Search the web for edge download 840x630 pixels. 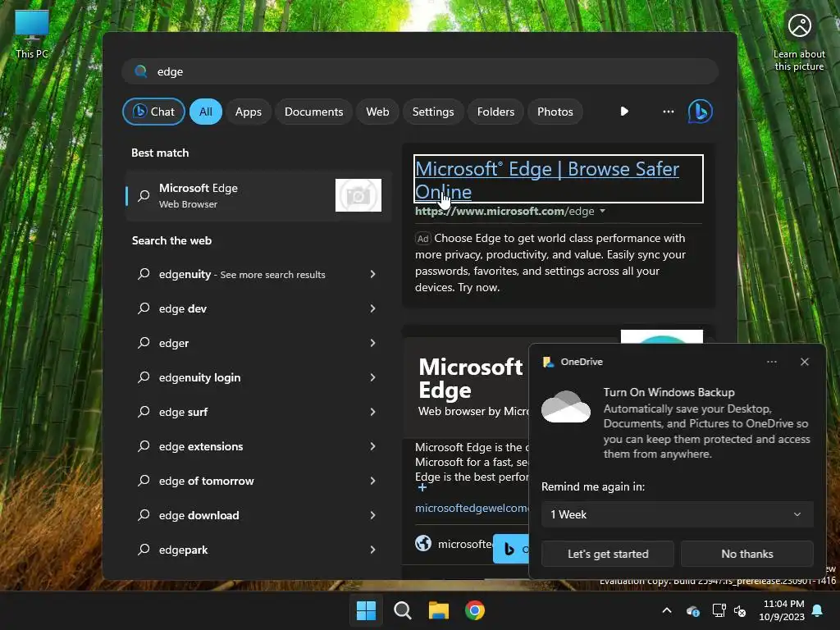258,515
